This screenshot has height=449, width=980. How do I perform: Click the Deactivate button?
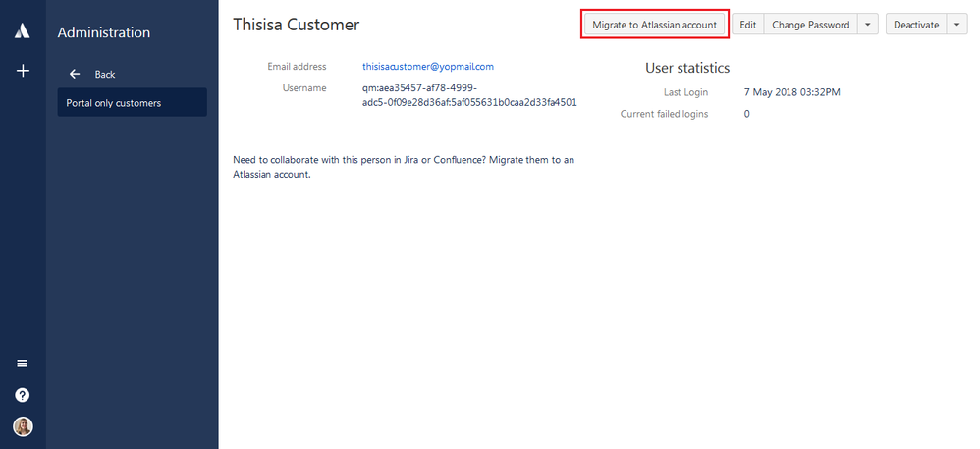click(916, 25)
